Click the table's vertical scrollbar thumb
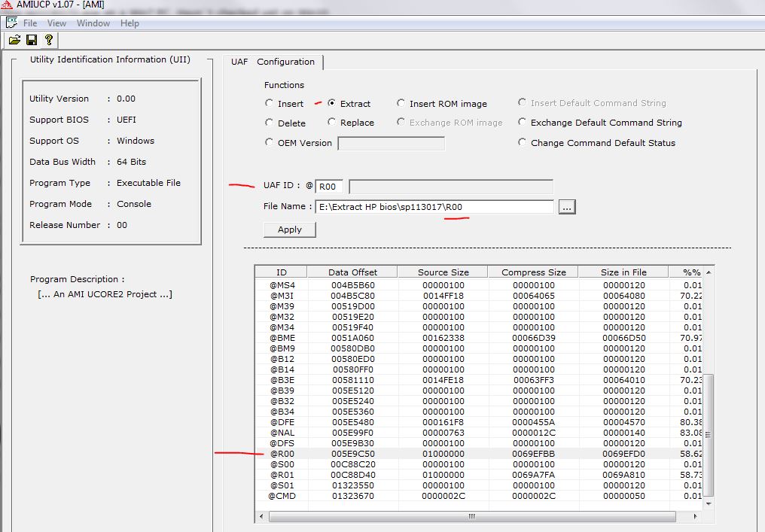Viewport: 765px width, 532px height. (x=709, y=435)
